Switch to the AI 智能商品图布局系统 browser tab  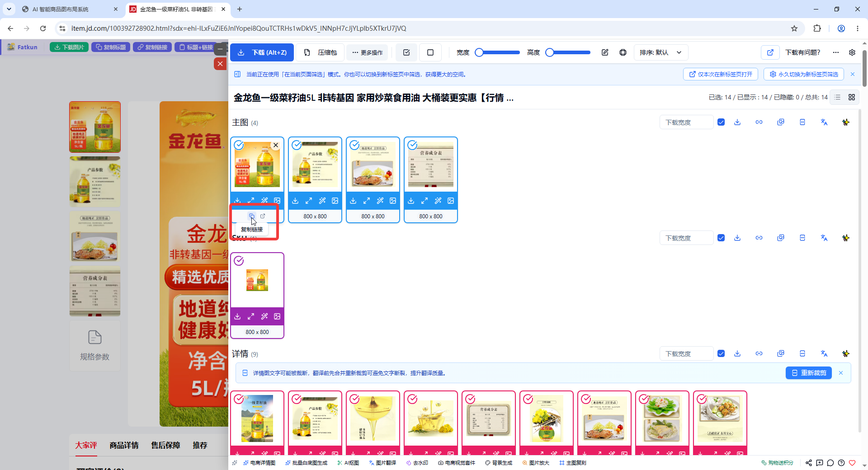click(x=70, y=9)
